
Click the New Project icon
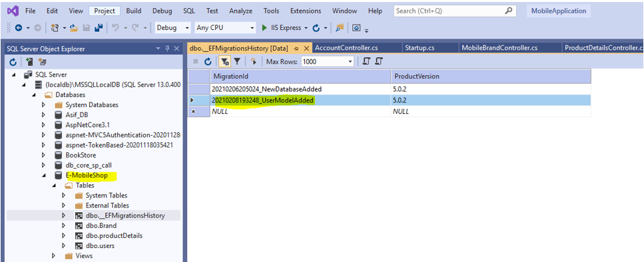[55, 28]
